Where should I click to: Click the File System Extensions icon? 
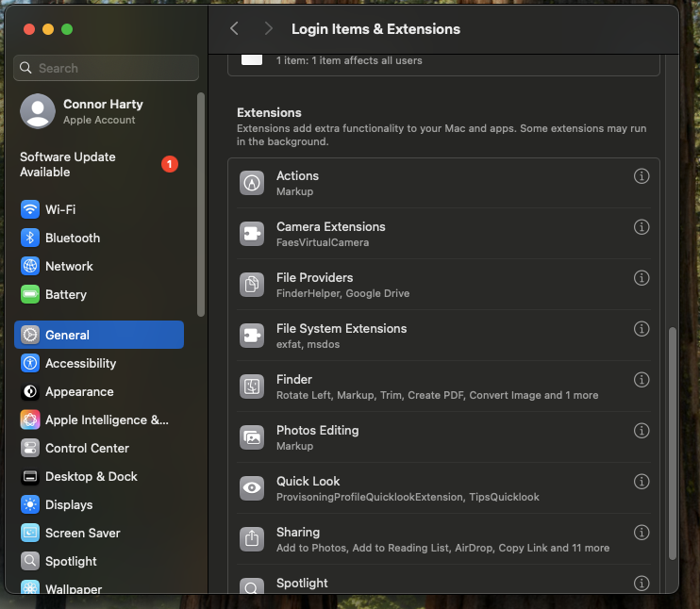tap(252, 336)
